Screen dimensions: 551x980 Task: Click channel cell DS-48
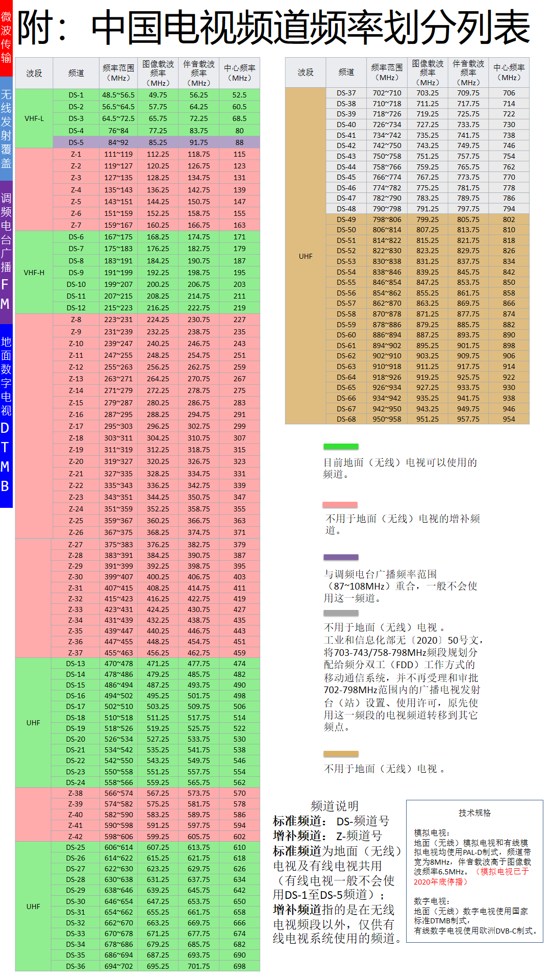[x=346, y=209]
